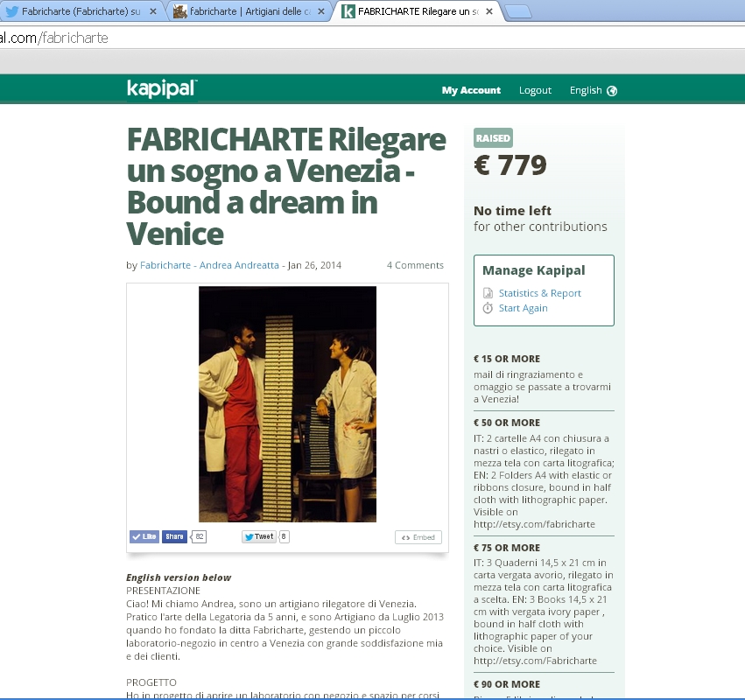Click the Twitter Tweet button
This screenshot has width=745, height=700.
259,536
